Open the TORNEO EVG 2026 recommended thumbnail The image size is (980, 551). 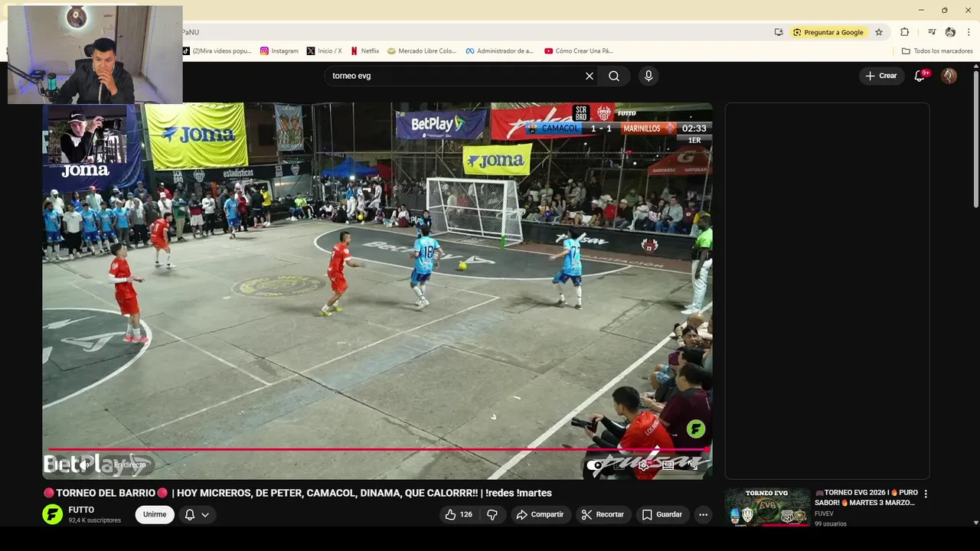[x=767, y=507]
